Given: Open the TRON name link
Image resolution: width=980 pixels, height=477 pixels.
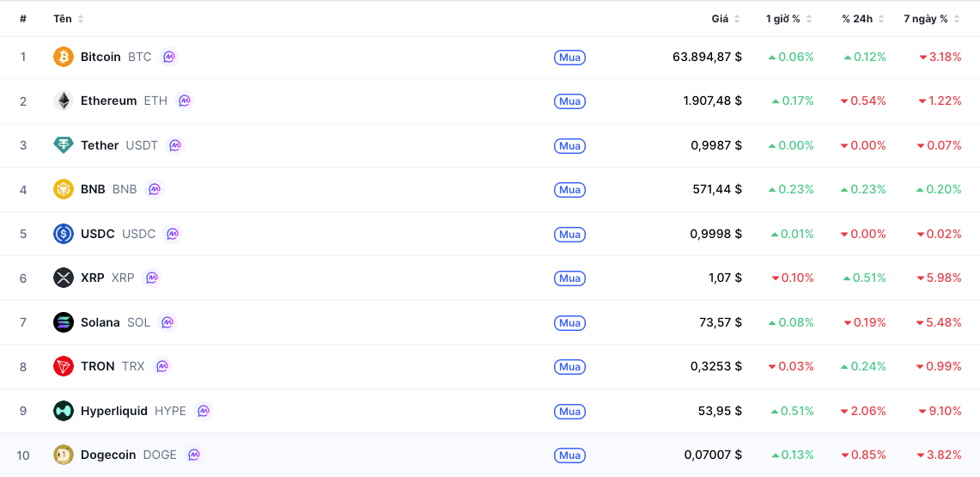Looking at the screenshot, I should [98, 366].
